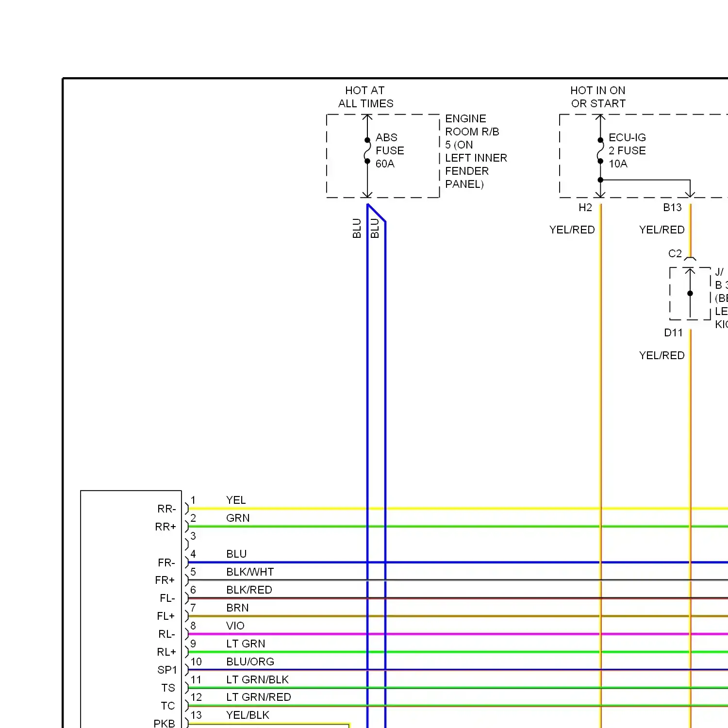The image size is (728, 728).
Task: Click the YEL/BLK wire label
Action: [x=248, y=715]
